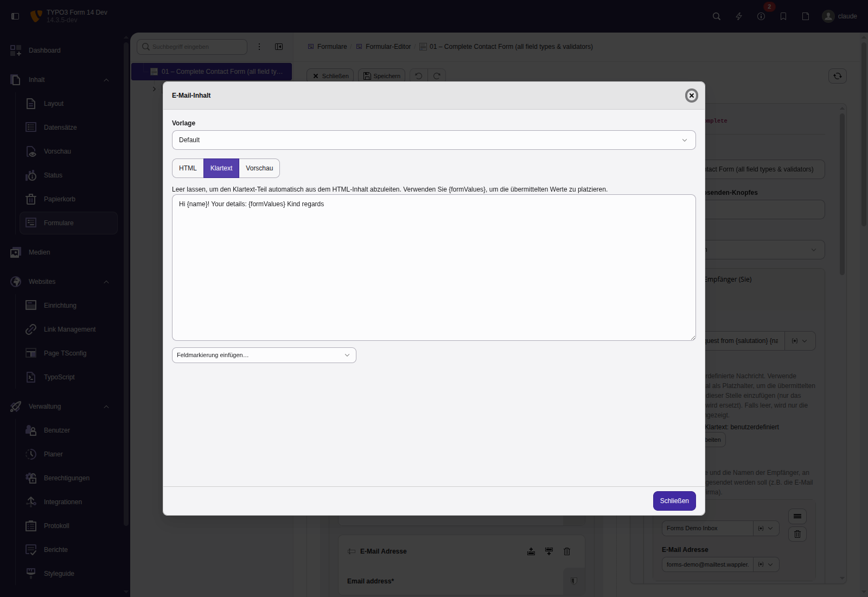Open the placeholder dropdown beside the E-Mail Adresse field
Viewport: 868px width, 597px height.
766,564
